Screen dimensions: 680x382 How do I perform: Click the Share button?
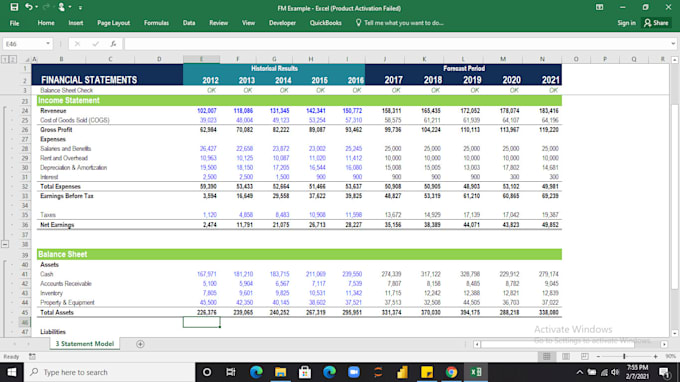click(656, 23)
